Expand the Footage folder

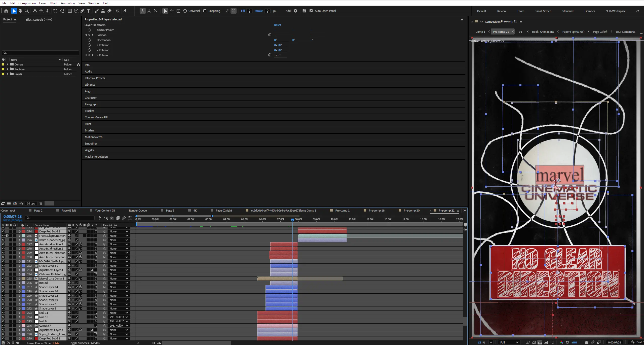(7, 69)
